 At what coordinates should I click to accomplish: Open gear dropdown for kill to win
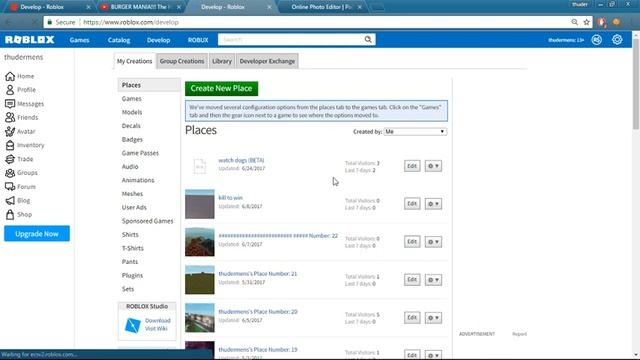point(433,204)
